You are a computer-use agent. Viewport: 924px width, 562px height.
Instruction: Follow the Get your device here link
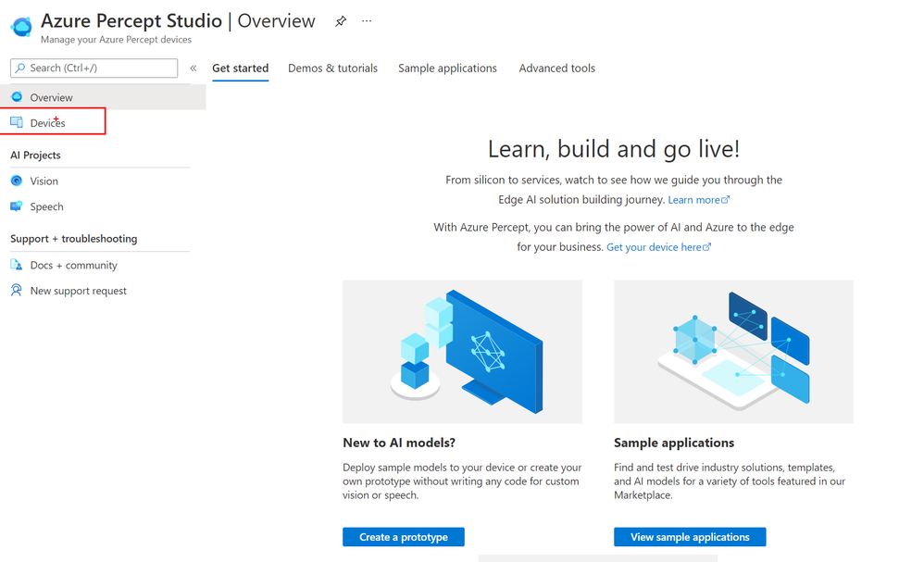tap(659, 247)
